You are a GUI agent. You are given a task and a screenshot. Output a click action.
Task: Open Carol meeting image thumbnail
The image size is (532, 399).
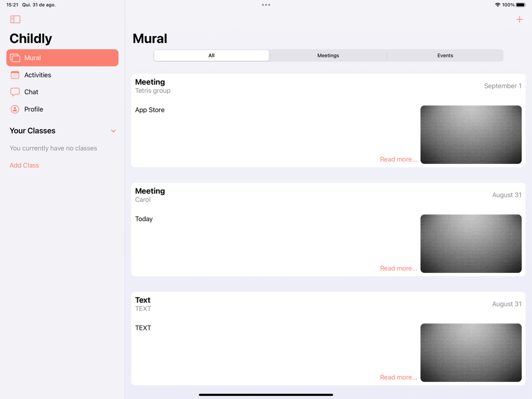471,244
